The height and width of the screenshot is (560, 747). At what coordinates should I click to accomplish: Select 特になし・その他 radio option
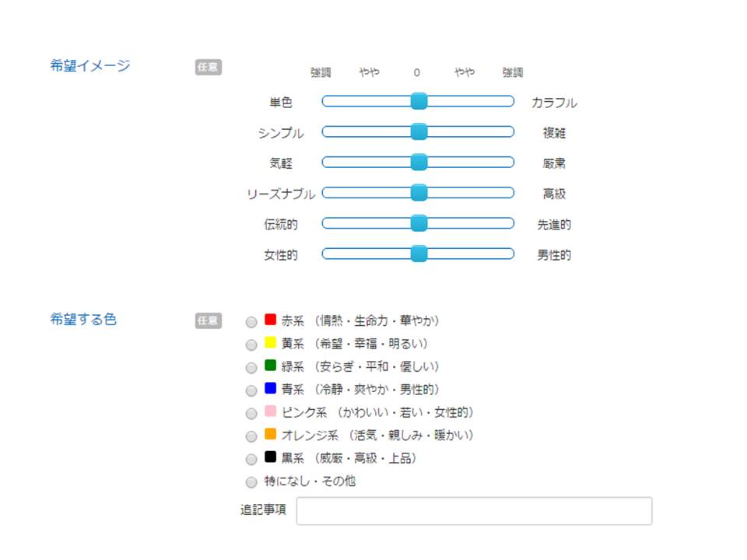click(251, 482)
